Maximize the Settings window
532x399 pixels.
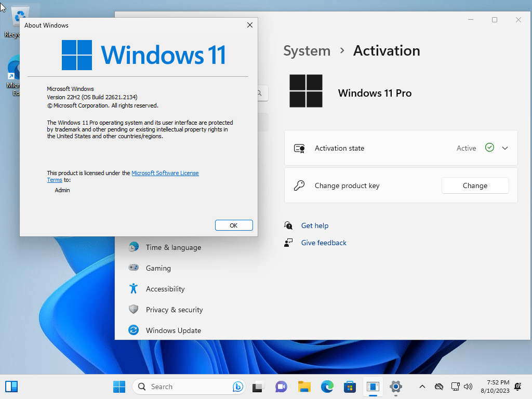(495, 20)
